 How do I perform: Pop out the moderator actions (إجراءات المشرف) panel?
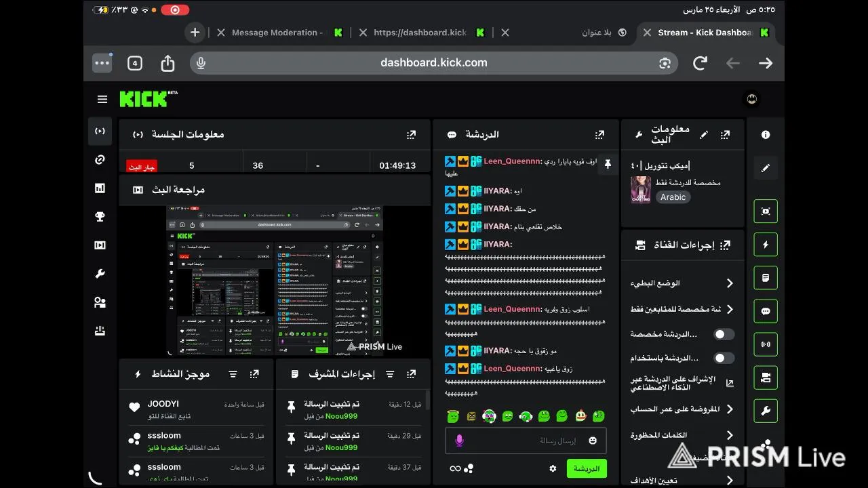411,373
